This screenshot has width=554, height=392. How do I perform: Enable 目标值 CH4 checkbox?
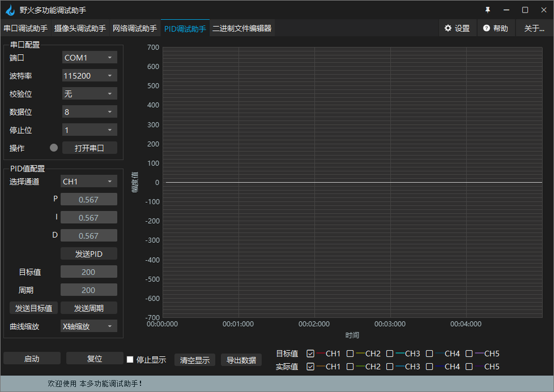[429, 354]
